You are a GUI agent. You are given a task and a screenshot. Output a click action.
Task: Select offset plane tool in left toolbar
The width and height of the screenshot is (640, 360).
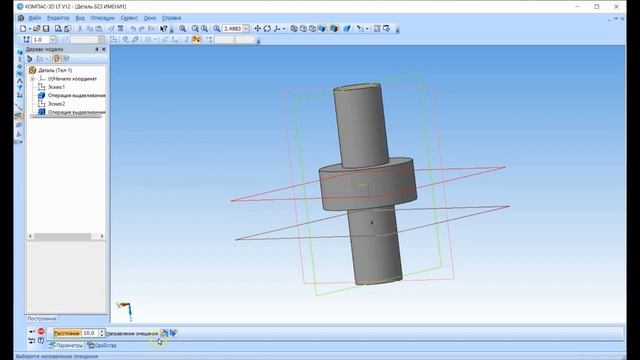point(19,116)
